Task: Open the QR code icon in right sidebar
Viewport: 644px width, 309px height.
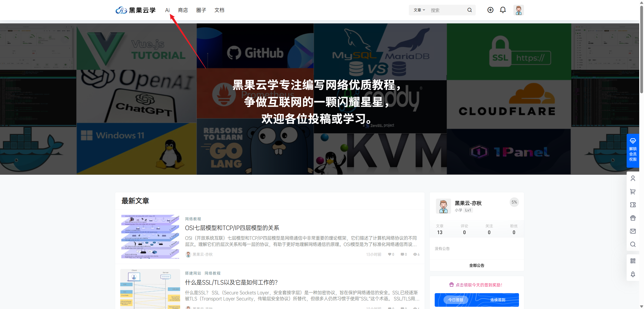Action: pos(633,261)
